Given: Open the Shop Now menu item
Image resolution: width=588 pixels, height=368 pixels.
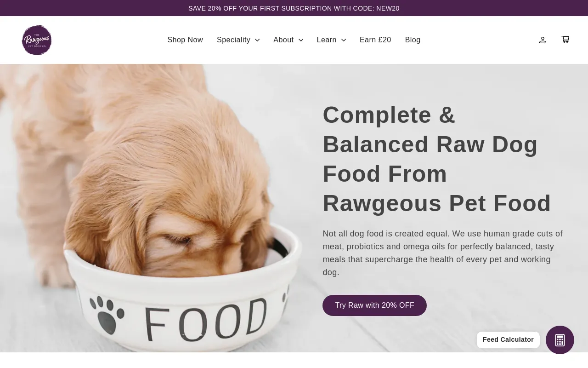Looking at the screenshot, I should [185, 40].
